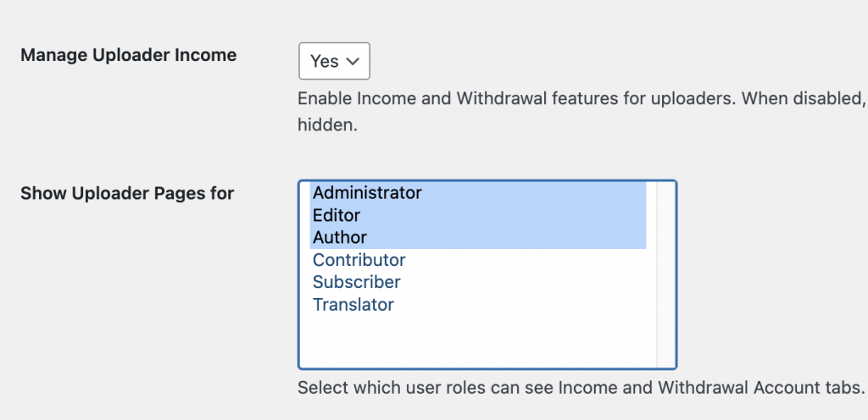868x420 pixels.
Task: Click the Show Uploader Pages for label
Action: (x=127, y=193)
